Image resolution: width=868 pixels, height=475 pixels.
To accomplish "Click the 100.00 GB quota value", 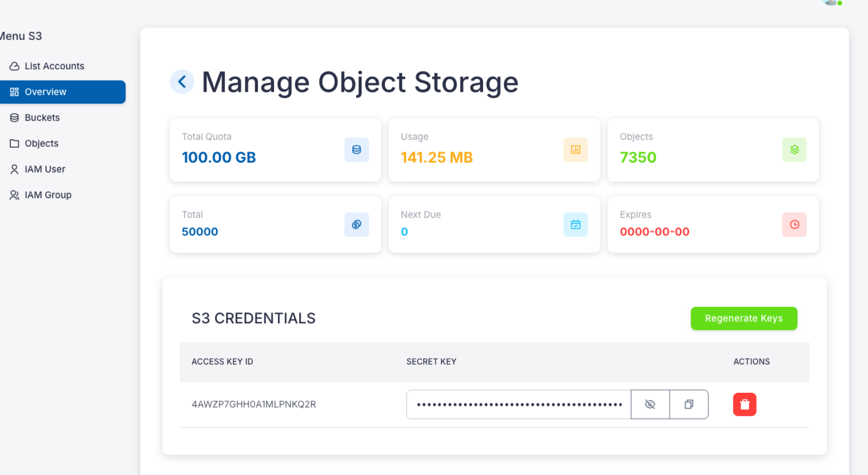I will tap(219, 157).
